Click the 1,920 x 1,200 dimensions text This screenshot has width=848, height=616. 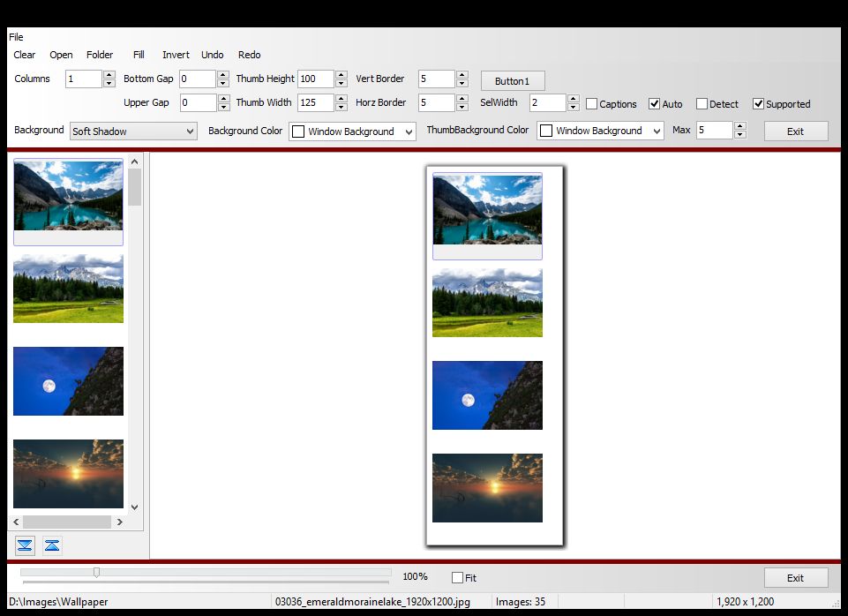click(x=746, y=602)
